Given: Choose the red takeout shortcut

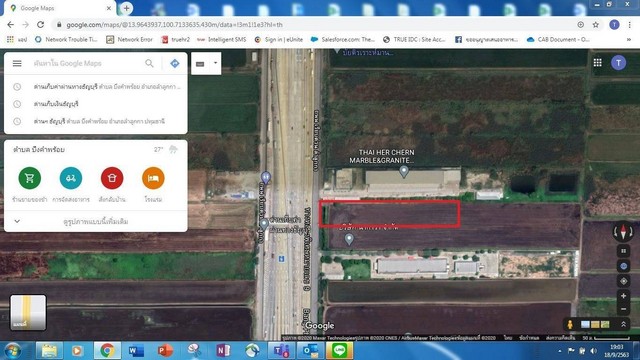Looking at the screenshot, I should click(112, 178).
